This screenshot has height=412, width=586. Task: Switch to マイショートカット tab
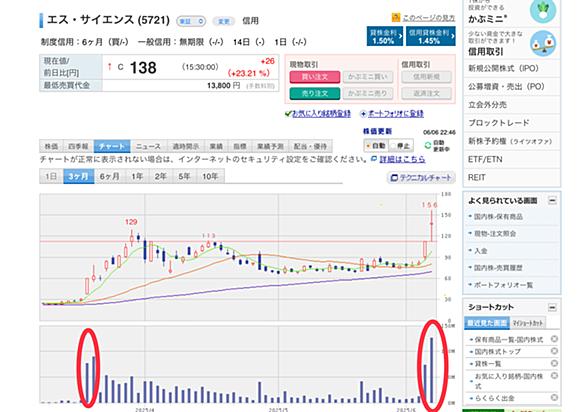tap(527, 323)
